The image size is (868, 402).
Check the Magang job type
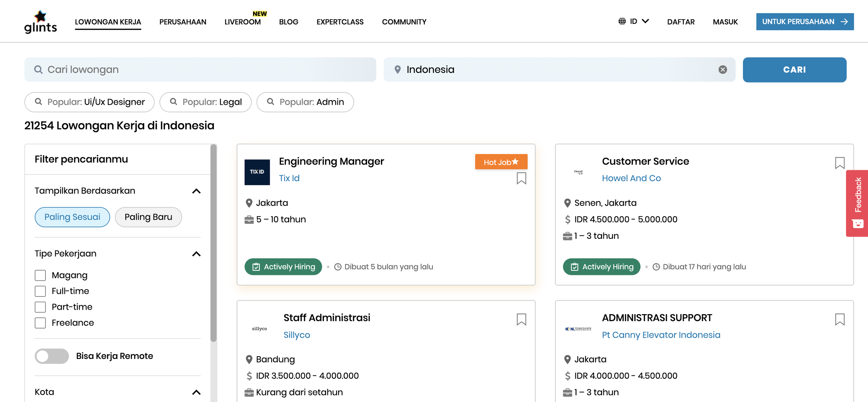[x=40, y=275]
